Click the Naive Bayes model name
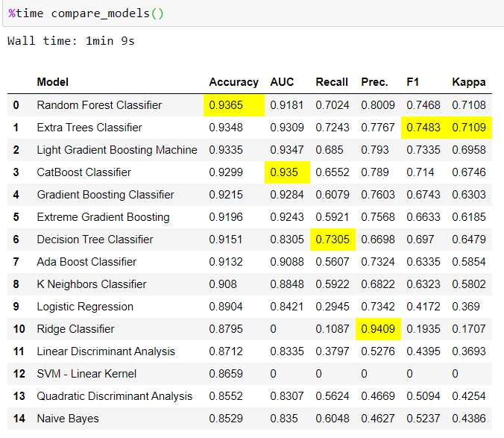Image resolution: width=504 pixels, height=438 pixels. coord(68,419)
